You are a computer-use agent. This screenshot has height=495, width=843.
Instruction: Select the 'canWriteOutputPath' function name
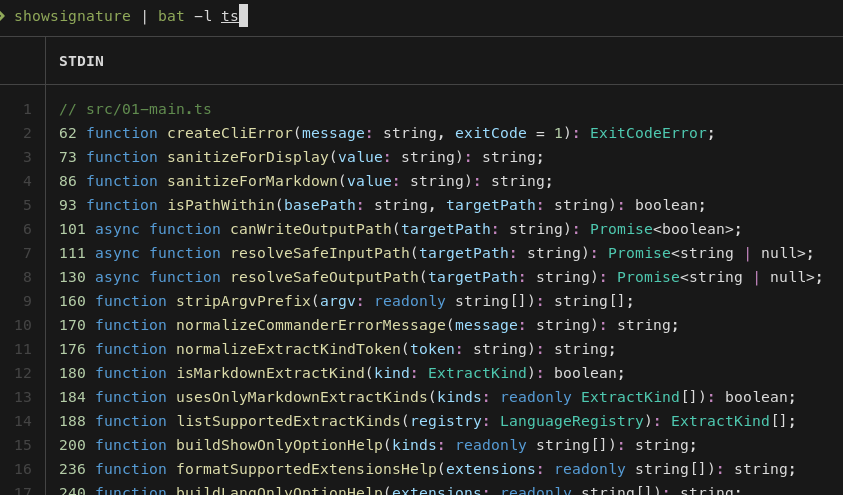(311, 229)
